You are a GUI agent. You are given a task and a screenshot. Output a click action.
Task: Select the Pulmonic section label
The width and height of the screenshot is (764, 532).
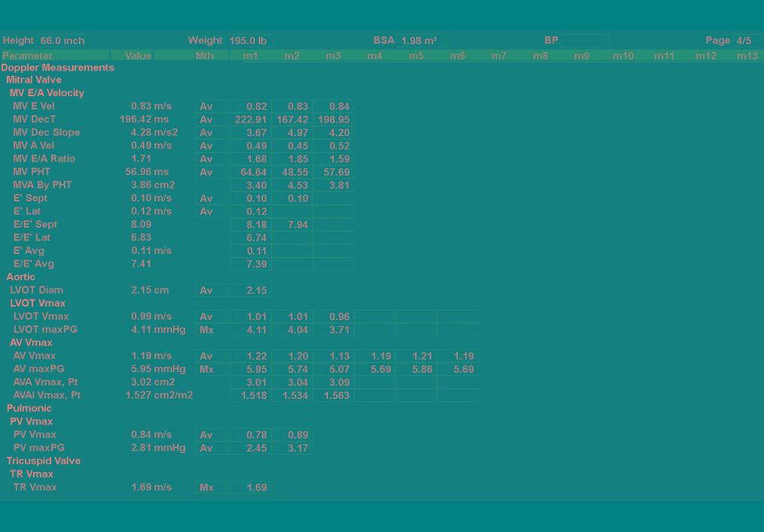(x=29, y=409)
